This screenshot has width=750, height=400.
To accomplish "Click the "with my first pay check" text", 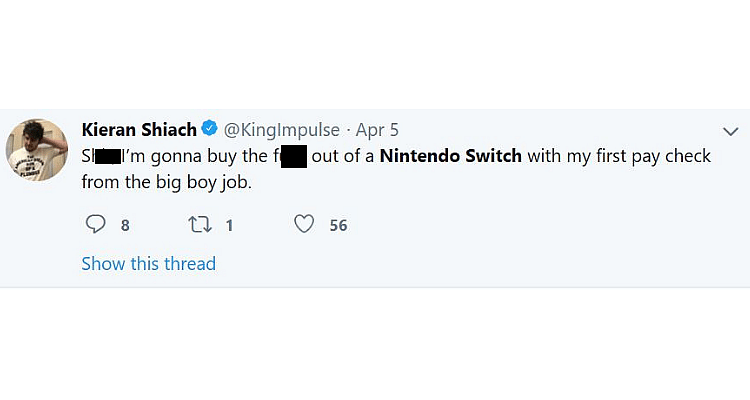I will 619,156.
